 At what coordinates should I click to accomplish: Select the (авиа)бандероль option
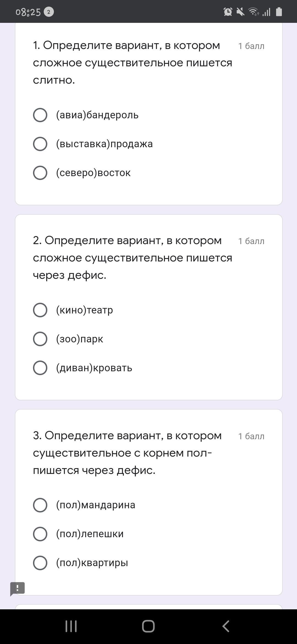[40, 115]
